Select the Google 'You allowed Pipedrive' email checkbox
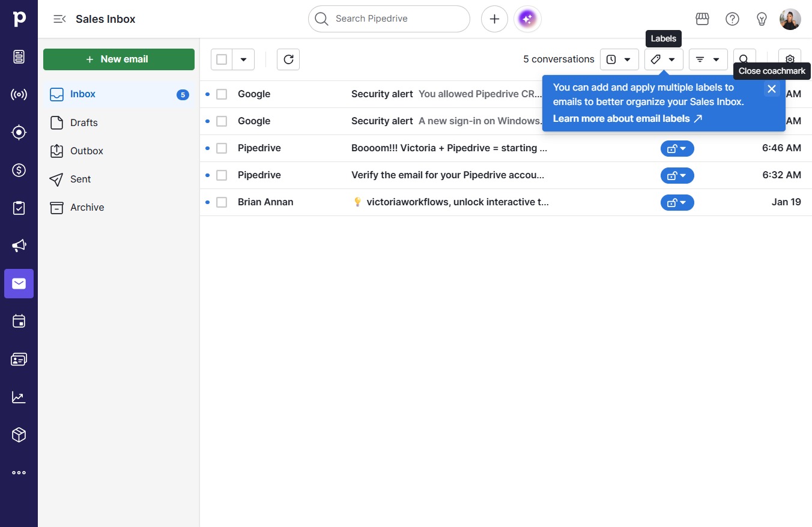The width and height of the screenshot is (812, 527). click(222, 94)
